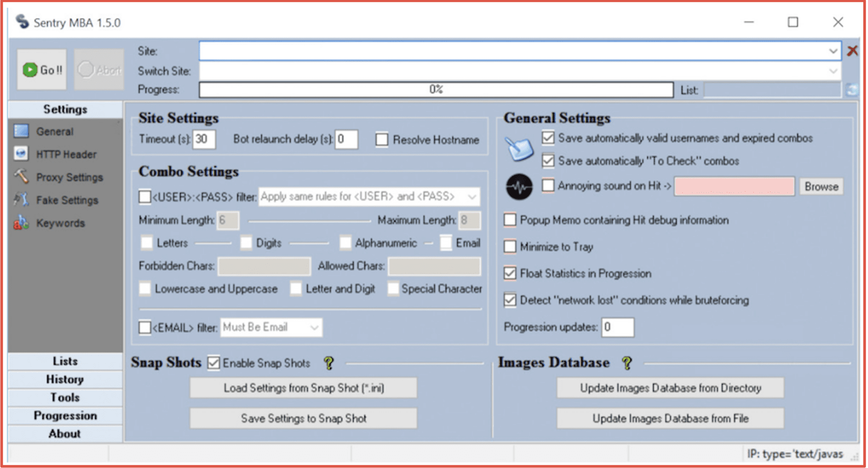Check Special Character option
The image size is (868, 468).
393,289
